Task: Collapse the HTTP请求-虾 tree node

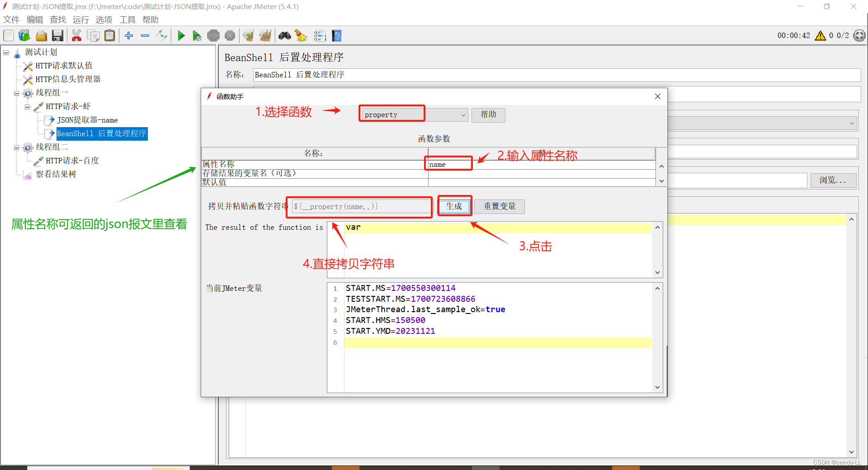Action: pyautogui.click(x=28, y=106)
